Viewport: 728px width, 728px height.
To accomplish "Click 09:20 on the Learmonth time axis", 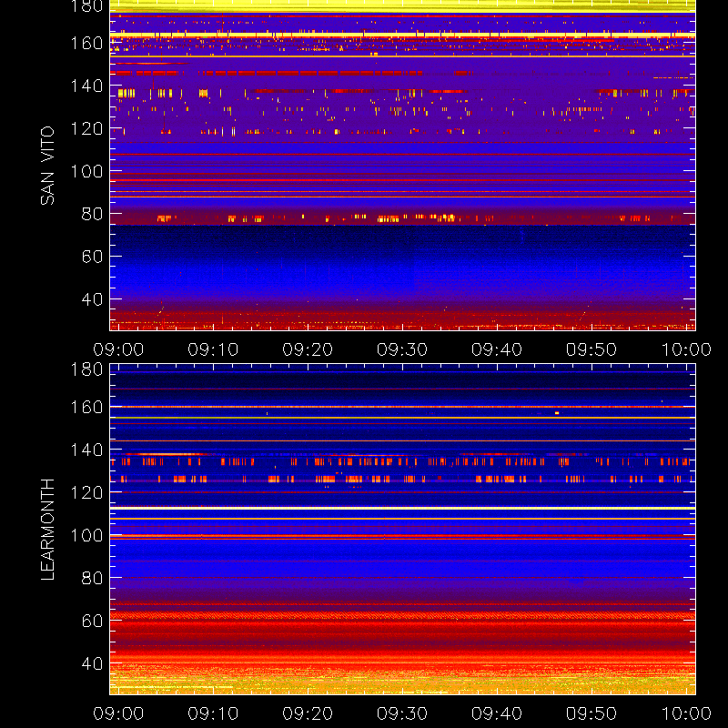I will tap(308, 713).
